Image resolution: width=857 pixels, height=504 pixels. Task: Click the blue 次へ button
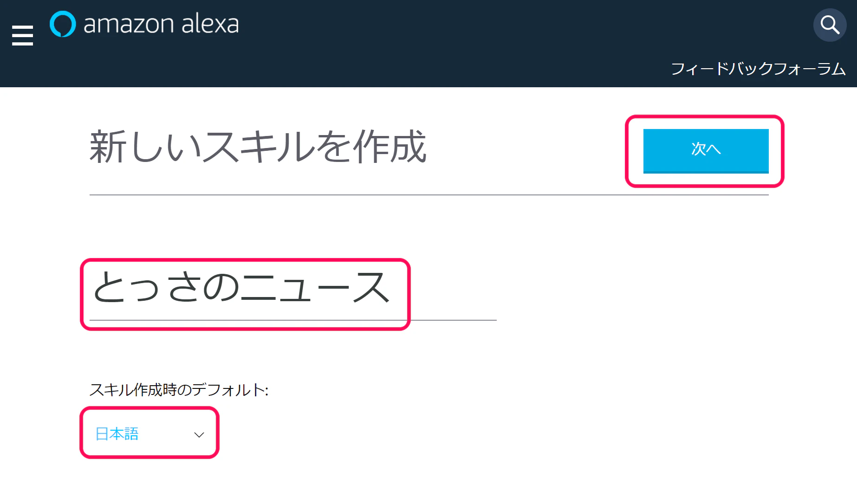tap(706, 151)
